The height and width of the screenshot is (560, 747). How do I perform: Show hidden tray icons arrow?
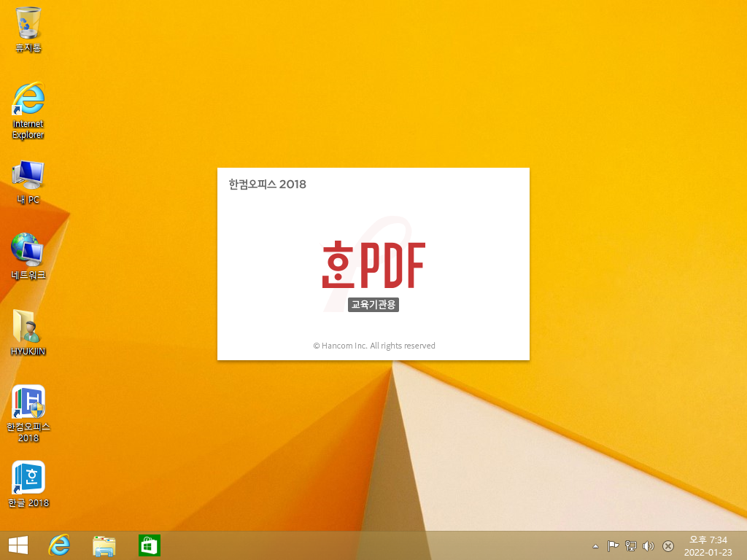[595, 546]
